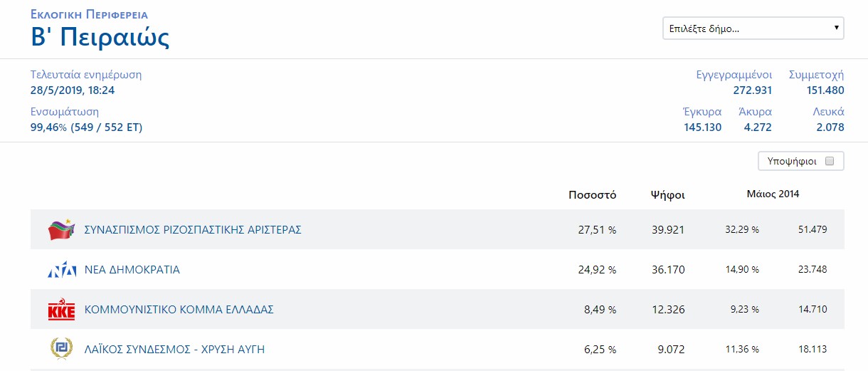Click the Εγγεγραμμένοι count 272.931

click(x=752, y=90)
